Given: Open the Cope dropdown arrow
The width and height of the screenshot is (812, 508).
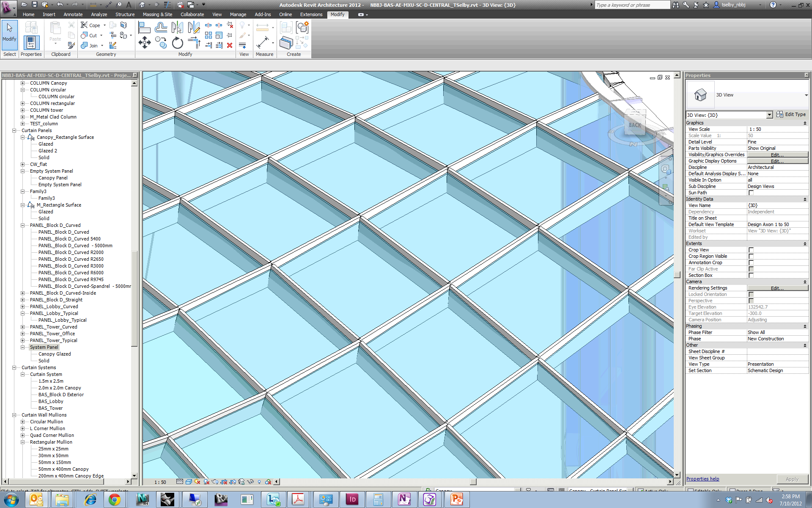Looking at the screenshot, I should (x=104, y=25).
